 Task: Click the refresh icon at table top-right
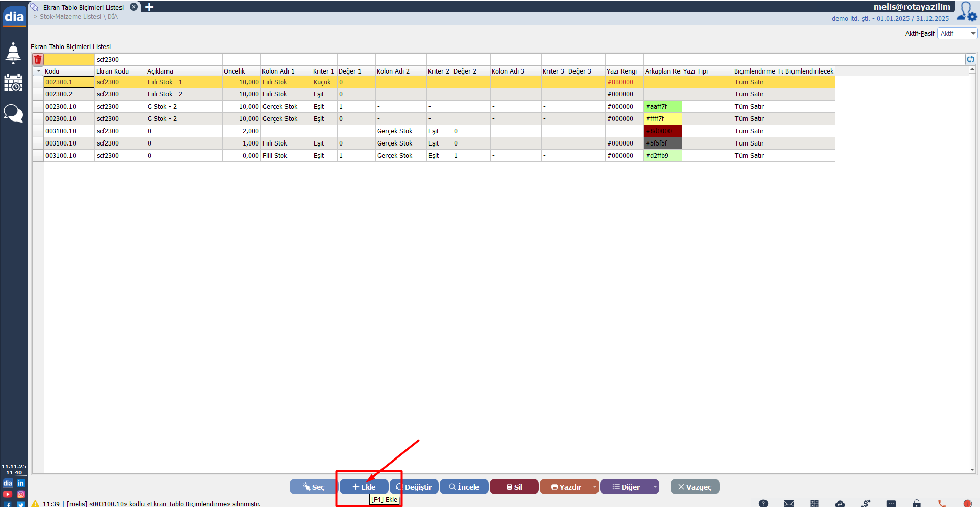970,59
